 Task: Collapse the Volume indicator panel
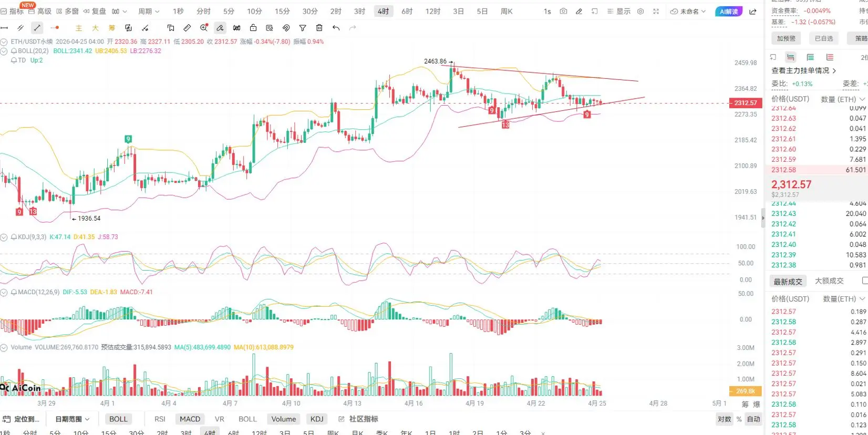click(4, 347)
